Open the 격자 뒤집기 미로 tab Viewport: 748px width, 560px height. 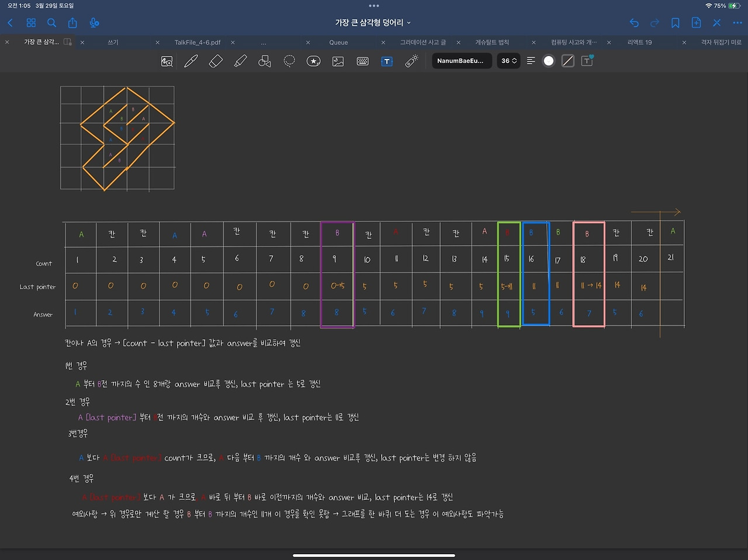(x=721, y=42)
